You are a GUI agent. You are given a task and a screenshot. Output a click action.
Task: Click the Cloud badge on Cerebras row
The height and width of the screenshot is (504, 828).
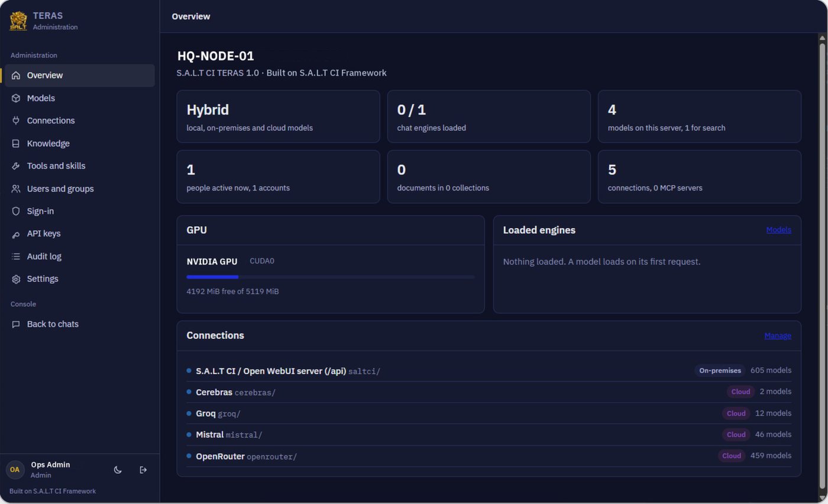click(740, 392)
